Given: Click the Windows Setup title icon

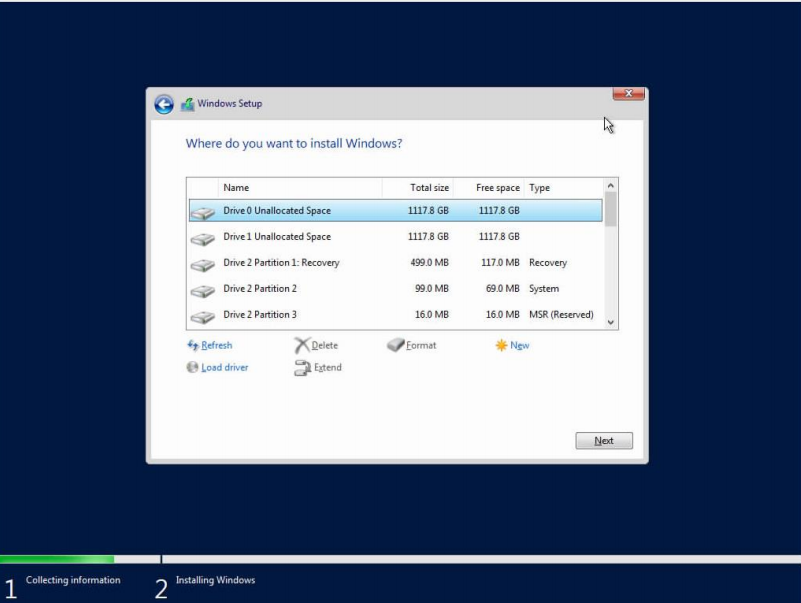Looking at the screenshot, I should [187, 104].
